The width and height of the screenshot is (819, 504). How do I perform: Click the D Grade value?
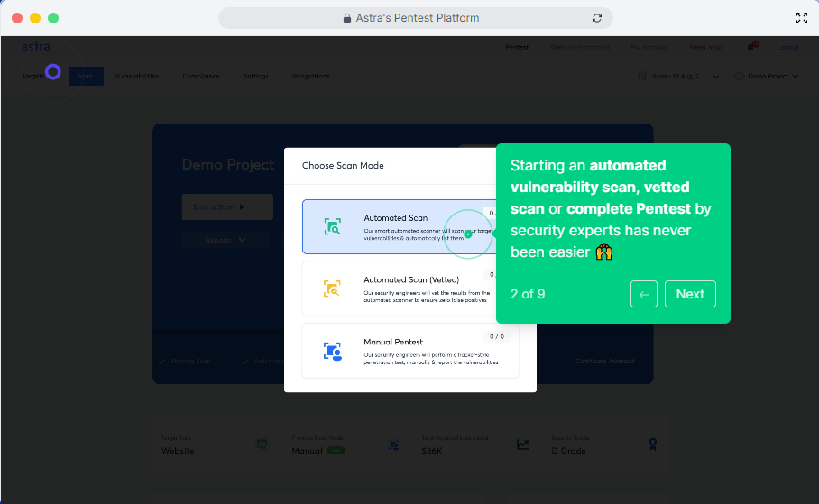569,451
